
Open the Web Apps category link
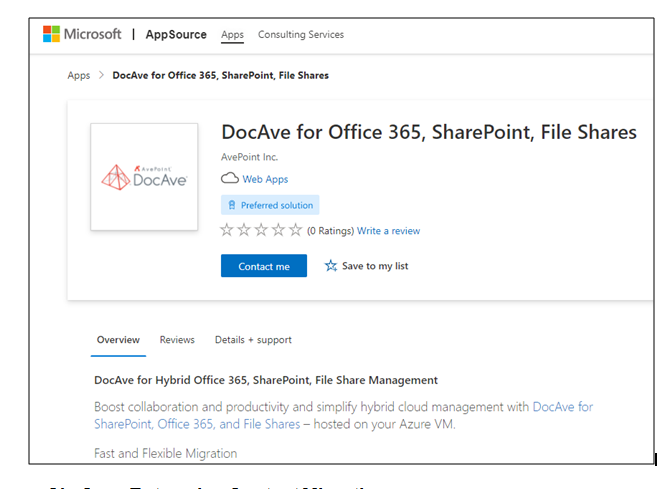coord(265,179)
